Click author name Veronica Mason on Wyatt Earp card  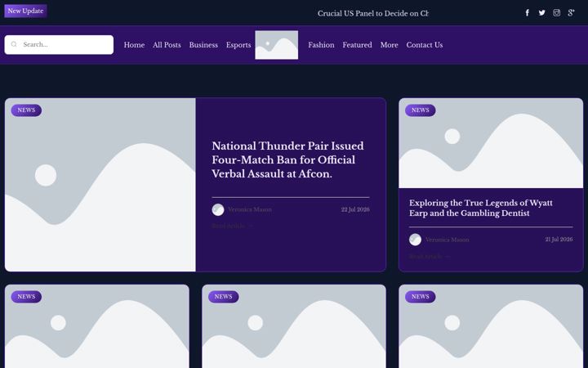[x=447, y=240]
